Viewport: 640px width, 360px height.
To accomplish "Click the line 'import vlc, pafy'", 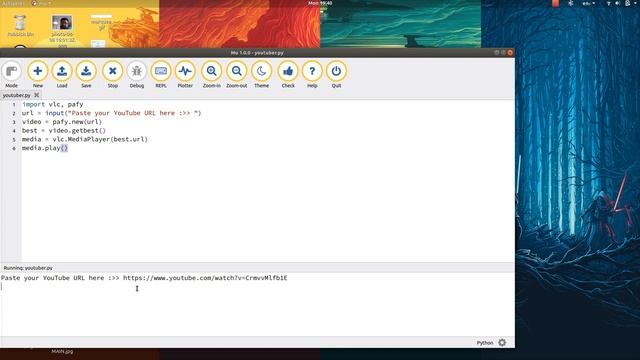I will (53, 104).
